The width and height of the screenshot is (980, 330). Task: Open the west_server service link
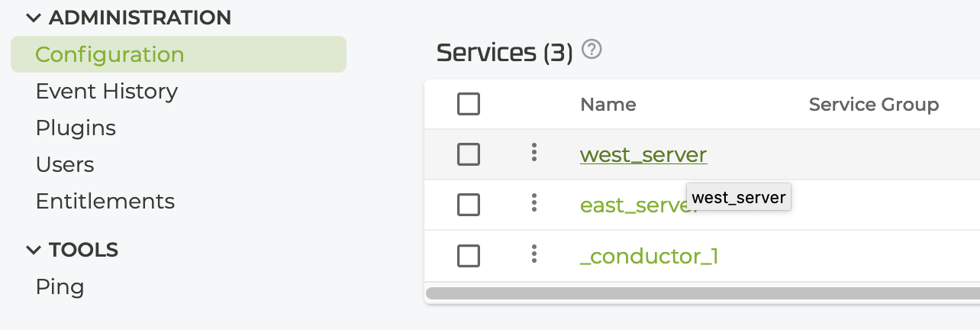643,155
